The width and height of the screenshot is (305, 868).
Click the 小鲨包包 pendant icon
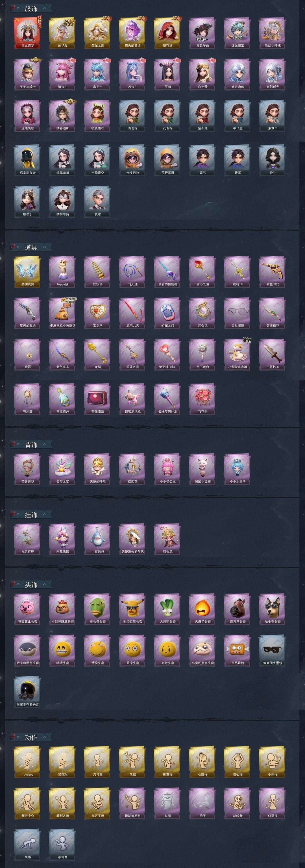coord(97,539)
